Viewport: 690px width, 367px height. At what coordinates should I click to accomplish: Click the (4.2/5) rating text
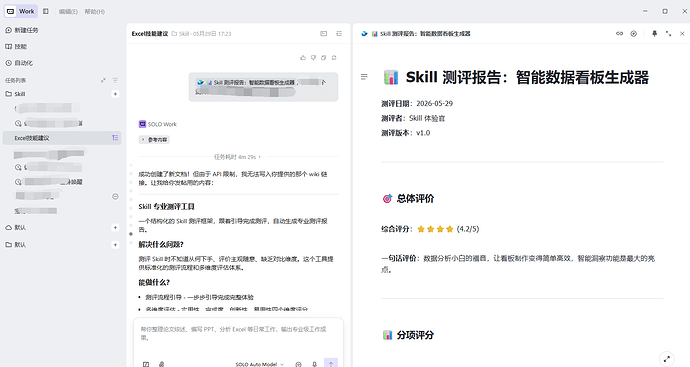click(468, 229)
